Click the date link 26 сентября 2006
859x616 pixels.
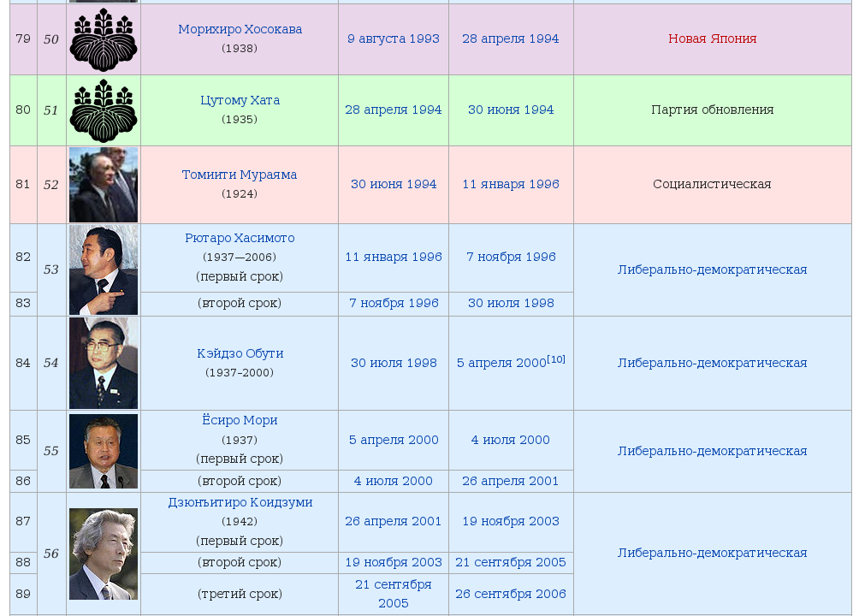[x=511, y=594]
